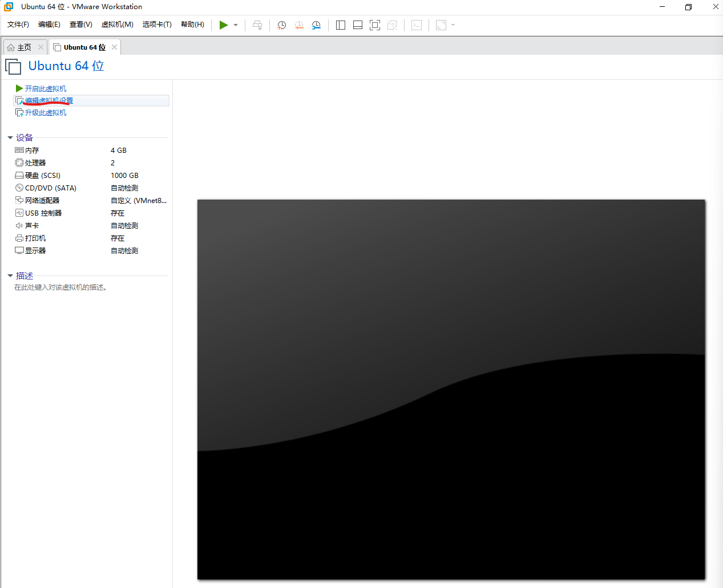Viewport: 723px width, 588px height.
Task: Select the 网络适配器 device row
Action: click(x=91, y=200)
